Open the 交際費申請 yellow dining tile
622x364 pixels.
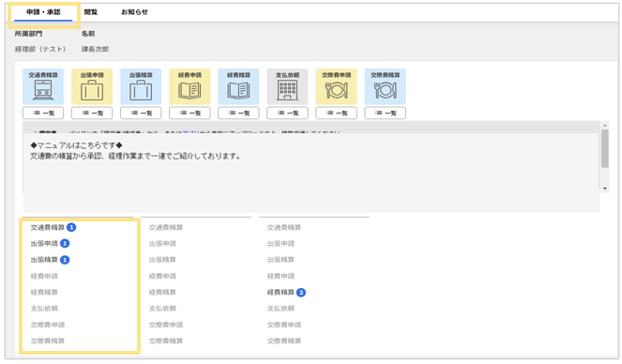click(337, 86)
